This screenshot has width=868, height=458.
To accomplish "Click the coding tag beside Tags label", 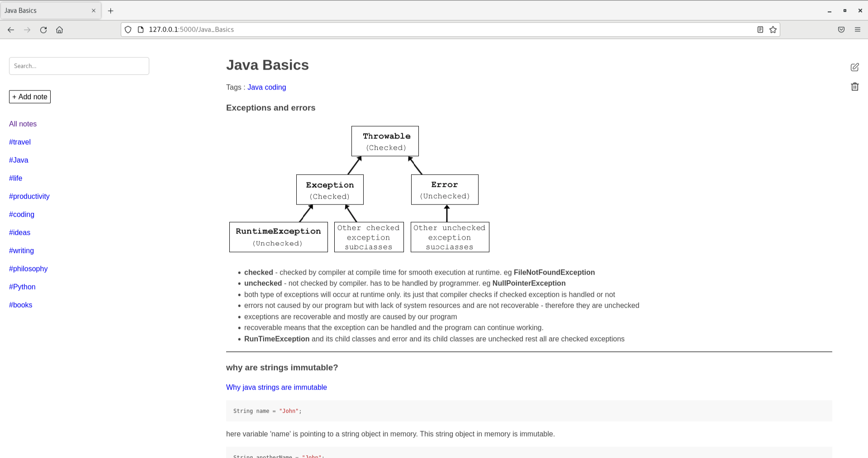I will pyautogui.click(x=275, y=87).
